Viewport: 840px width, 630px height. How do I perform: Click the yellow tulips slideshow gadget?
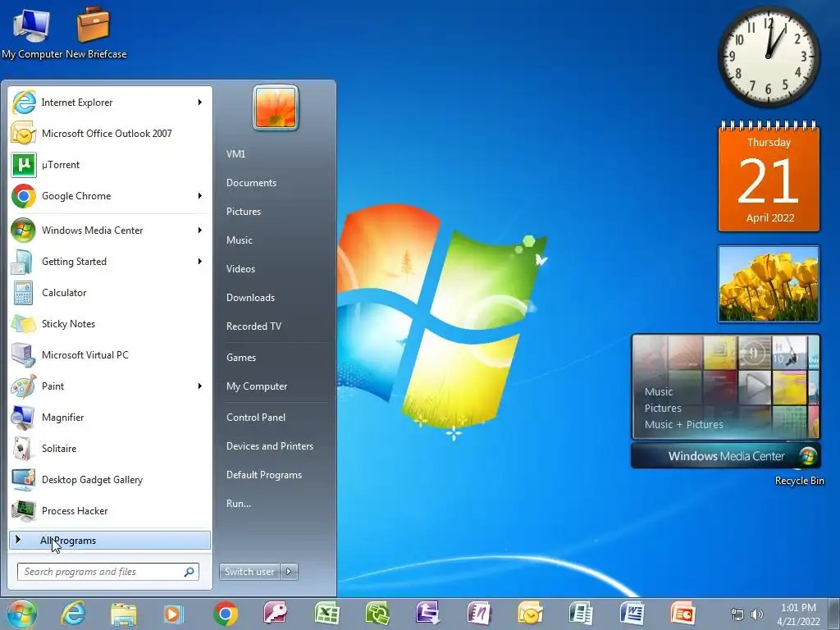[x=768, y=284]
